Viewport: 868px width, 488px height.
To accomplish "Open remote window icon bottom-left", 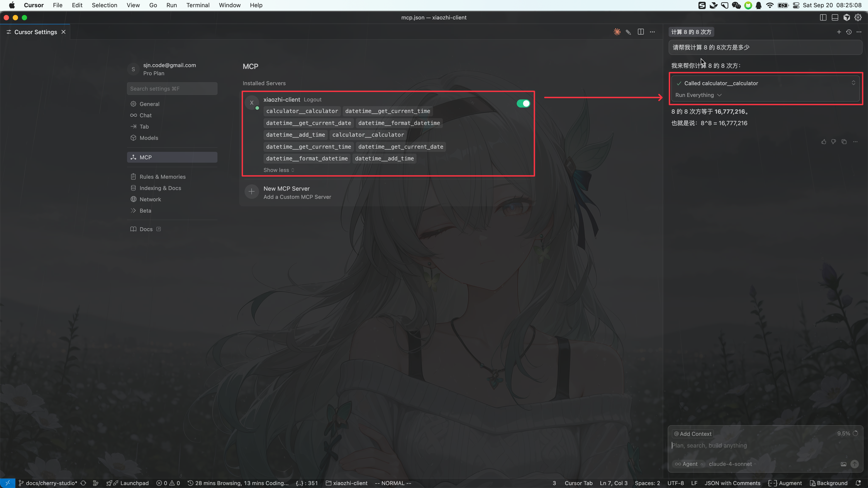I will (7, 483).
